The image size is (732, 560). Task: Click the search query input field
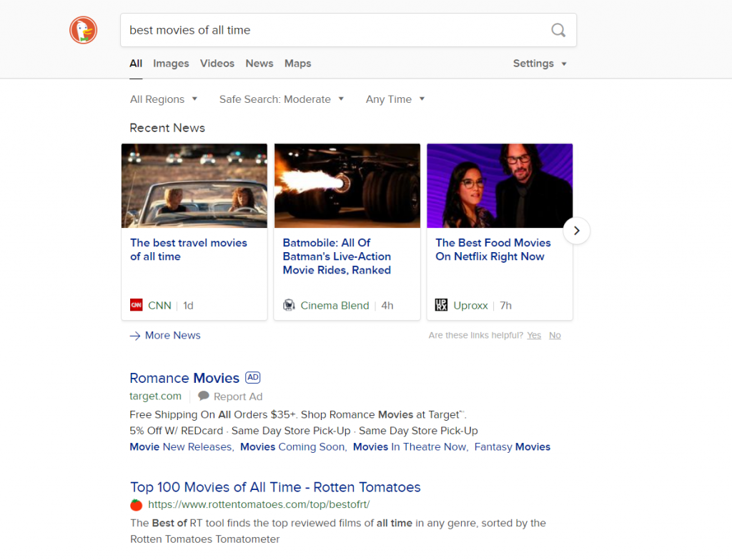coord(332,30)
